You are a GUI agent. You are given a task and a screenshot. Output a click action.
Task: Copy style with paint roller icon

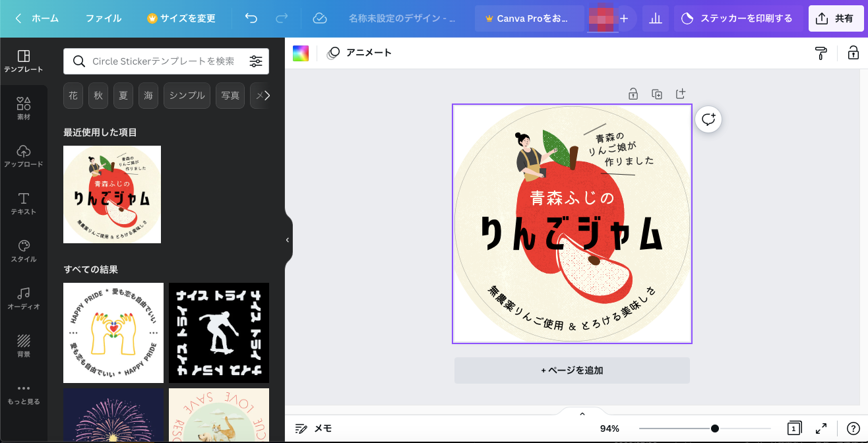click(821, 53)
